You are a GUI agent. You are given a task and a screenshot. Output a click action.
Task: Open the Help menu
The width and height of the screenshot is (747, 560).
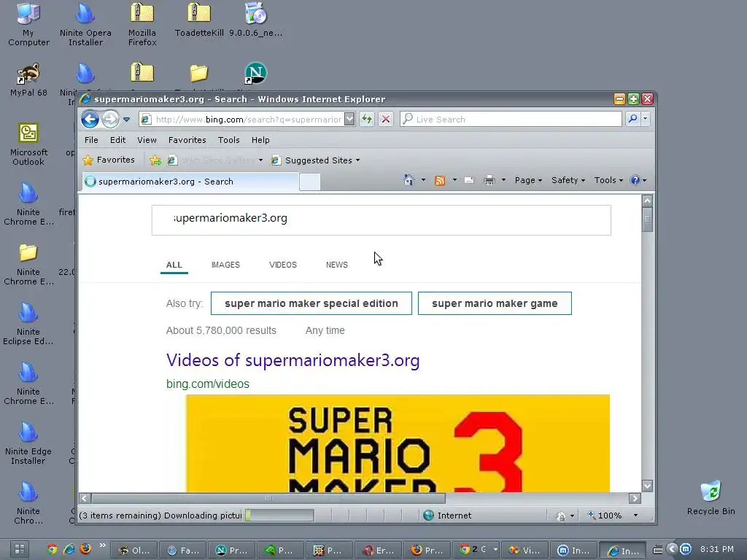[260, 140]
